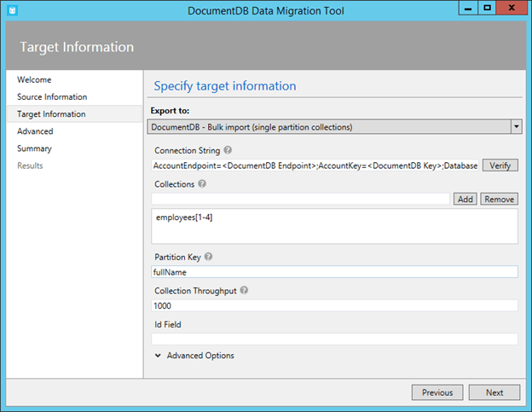Jump to the Advanced step
The width and height of the screenshot is (532, 412).
(x=35, y=131)
